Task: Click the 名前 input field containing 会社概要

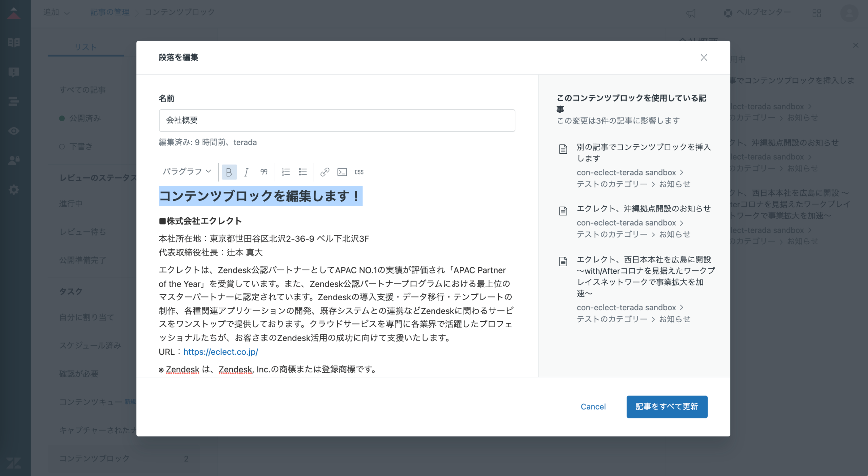Action: click(x=337, y=120)
